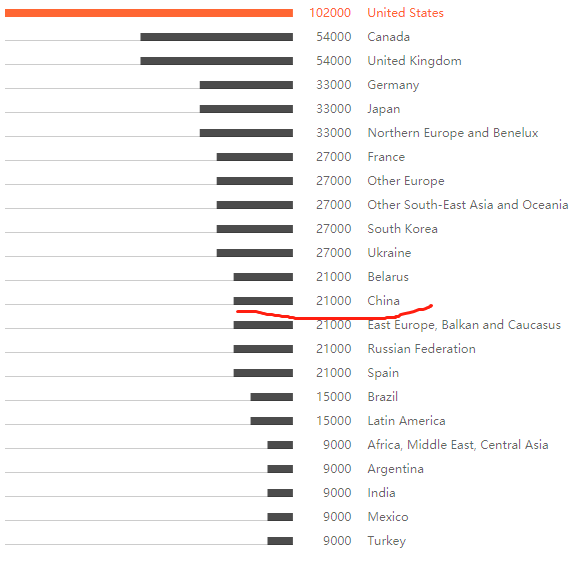Click the Argentina bar

(280, 469)
